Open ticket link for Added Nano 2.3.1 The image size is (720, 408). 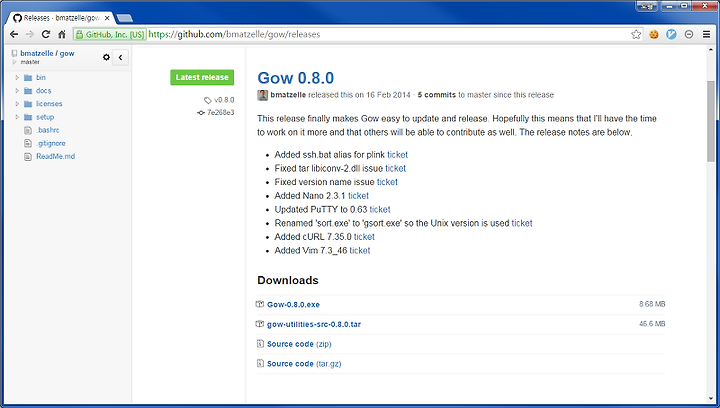point(359,196)
